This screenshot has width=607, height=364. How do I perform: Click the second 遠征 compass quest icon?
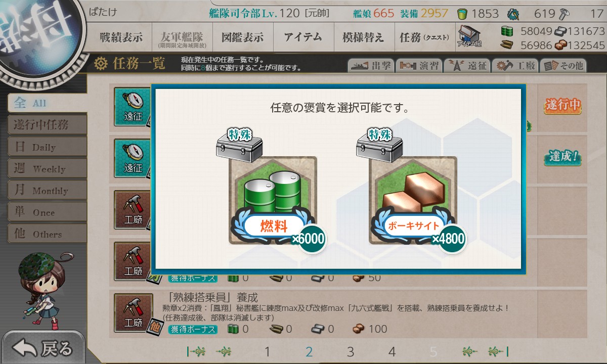(x=133, y=158)
